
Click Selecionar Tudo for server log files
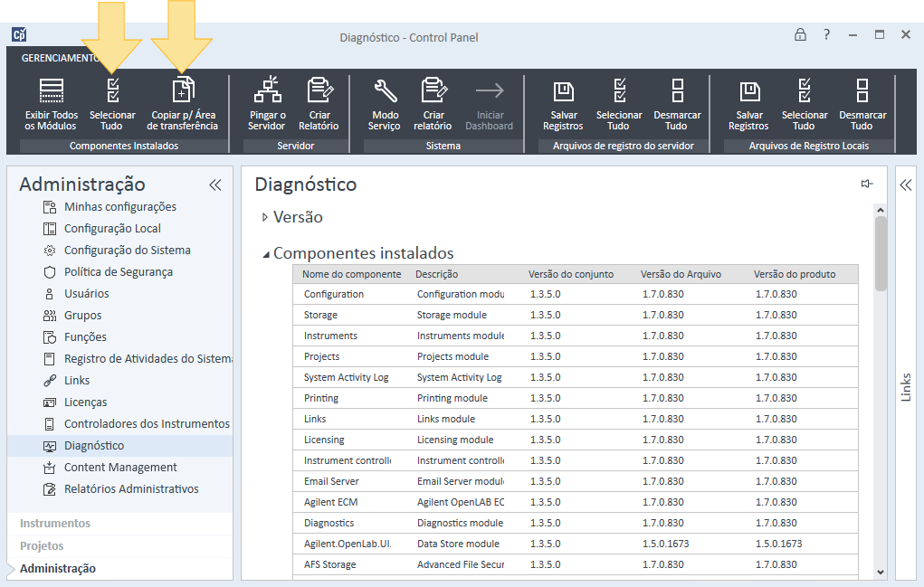click(x=619, y=104)
